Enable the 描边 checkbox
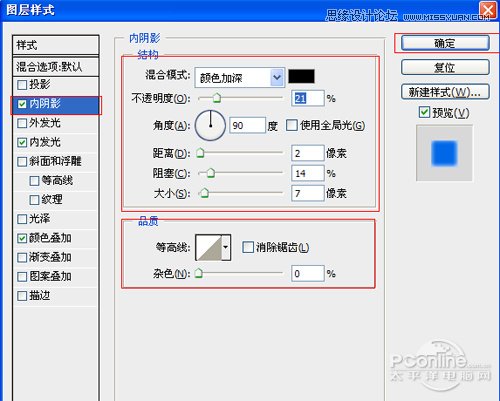Viewport: 500px width, 401px height. (22, 296)
